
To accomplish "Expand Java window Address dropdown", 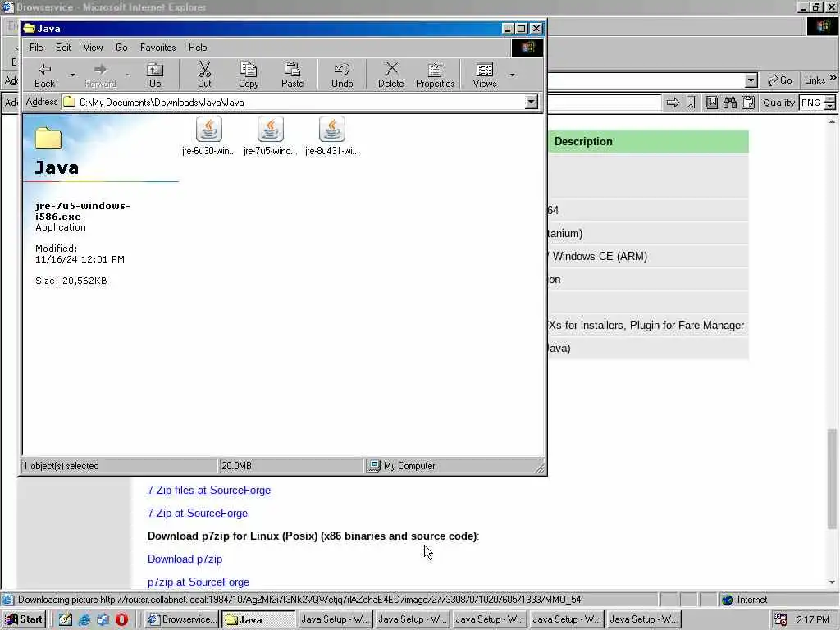I will 532,102.
